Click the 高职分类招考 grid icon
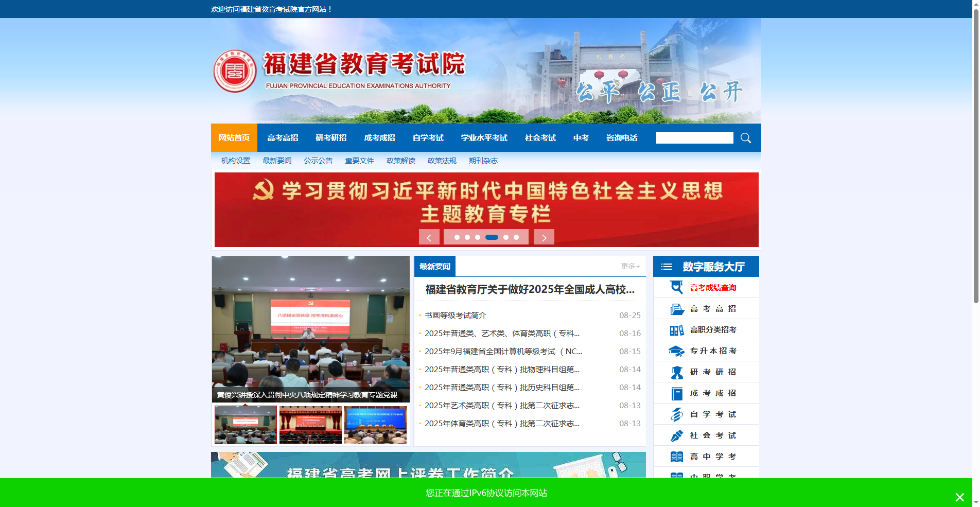This screenshot has width=980, height=507. [676, 329]
